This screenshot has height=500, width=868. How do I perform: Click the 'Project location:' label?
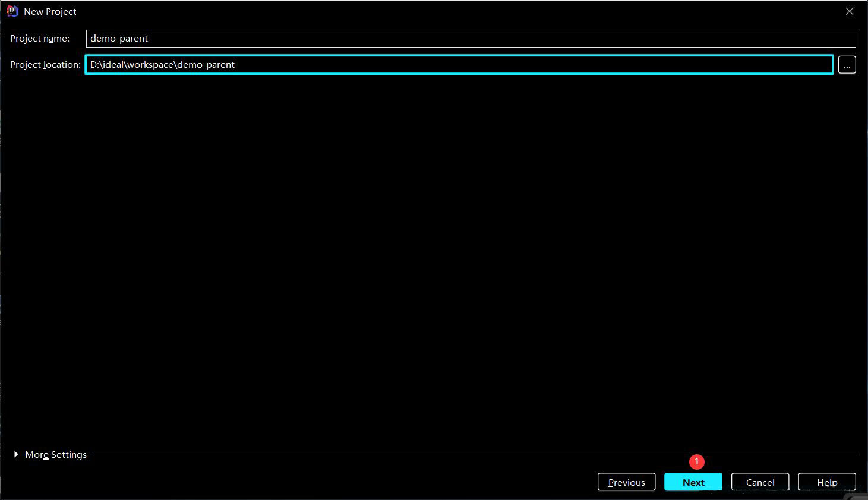coord(45,65)
